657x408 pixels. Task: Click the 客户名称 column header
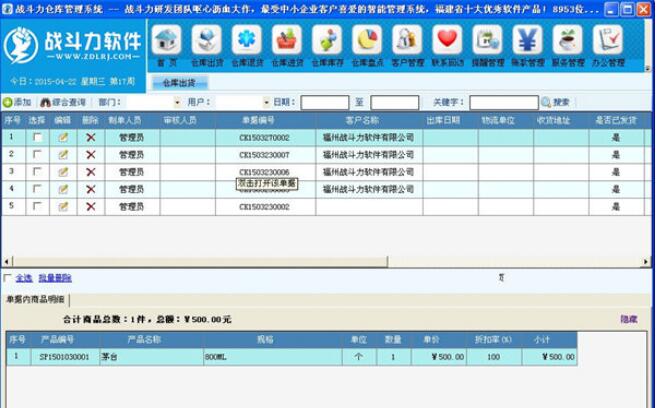tap(362, 120)
